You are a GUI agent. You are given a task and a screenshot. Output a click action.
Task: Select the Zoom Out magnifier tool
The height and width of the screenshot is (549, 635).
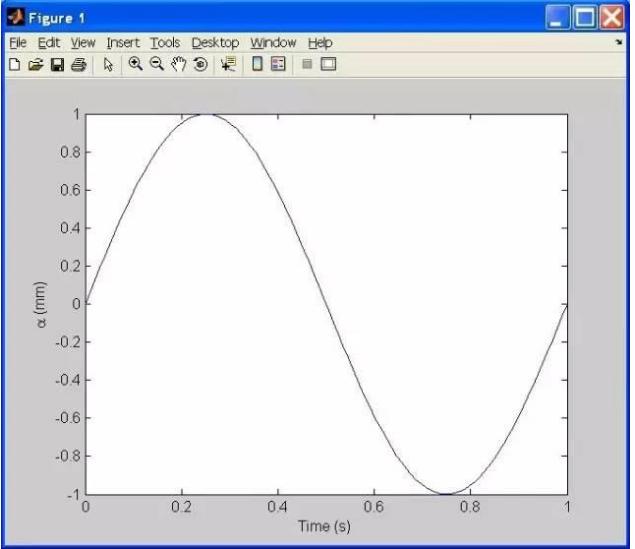158,63
